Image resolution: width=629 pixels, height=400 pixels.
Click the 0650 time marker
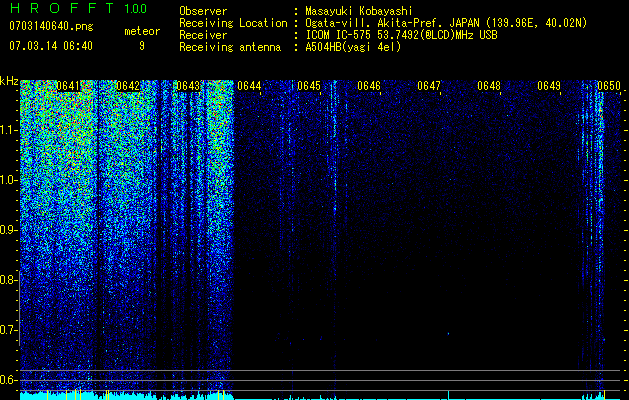(x=609, y=86)
